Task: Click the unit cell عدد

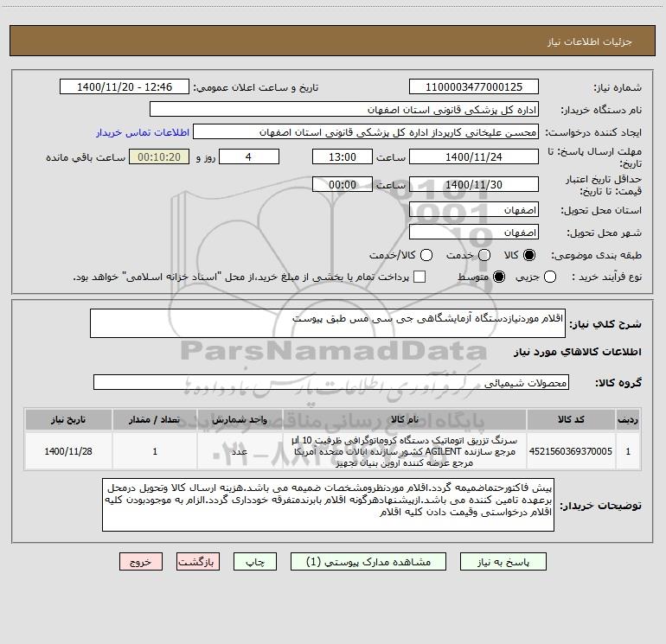Action: click(240, 451)
